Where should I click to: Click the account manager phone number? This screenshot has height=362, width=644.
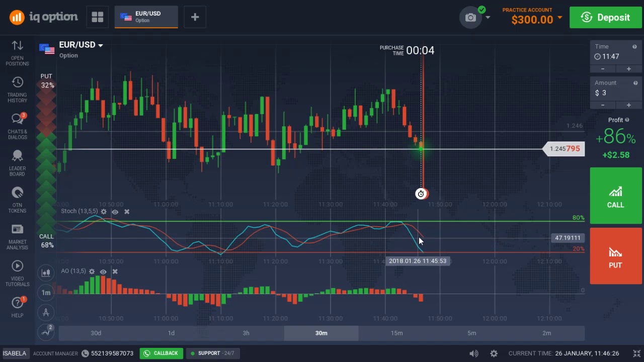click(108, 353)
